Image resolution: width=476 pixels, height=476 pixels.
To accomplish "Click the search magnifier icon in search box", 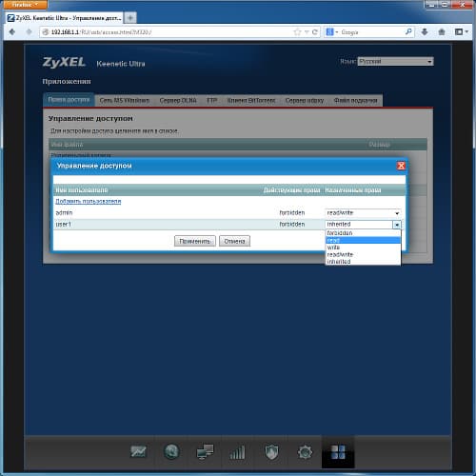I will pos(408,31).
